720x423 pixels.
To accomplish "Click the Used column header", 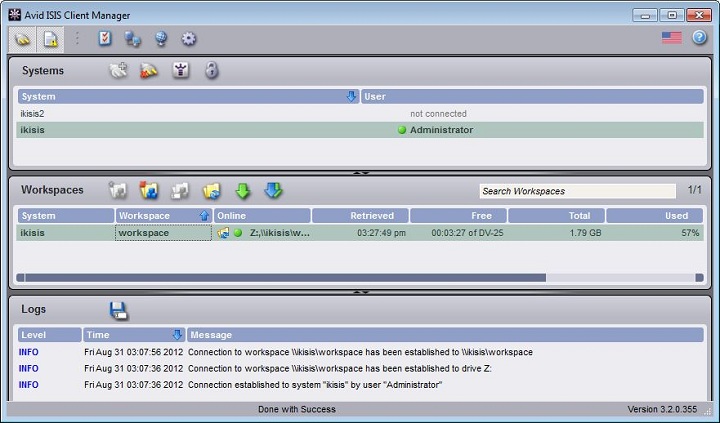I will tap(655, 215).
